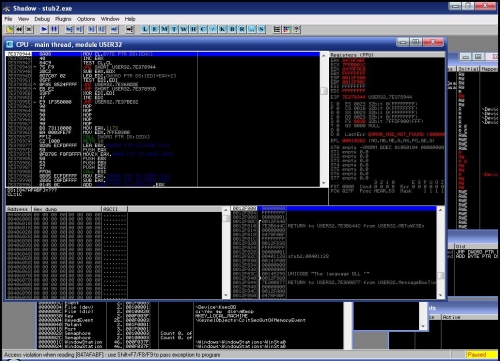Click the Help question mark toolbar icon
This screenshot has width=500, height=361.
click(x=296, y=29)
